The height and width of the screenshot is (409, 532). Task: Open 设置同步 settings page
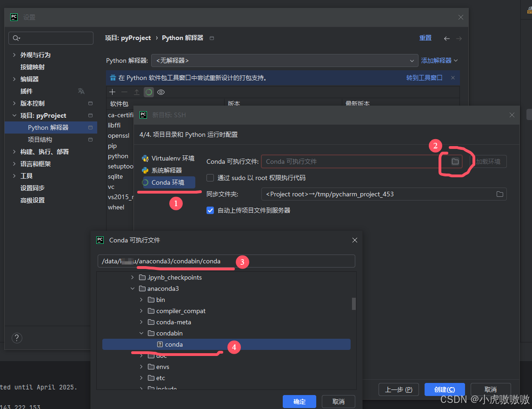33,188
